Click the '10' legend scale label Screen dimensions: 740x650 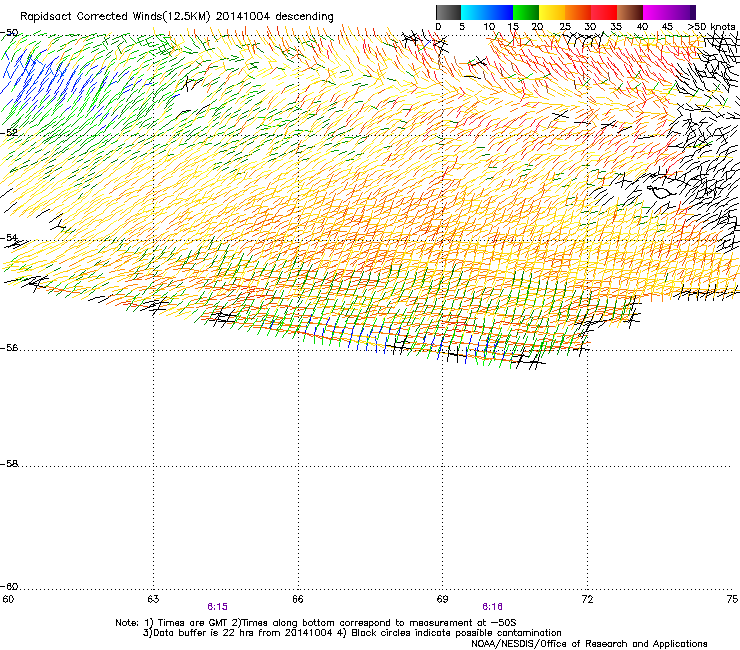[489, 27]
